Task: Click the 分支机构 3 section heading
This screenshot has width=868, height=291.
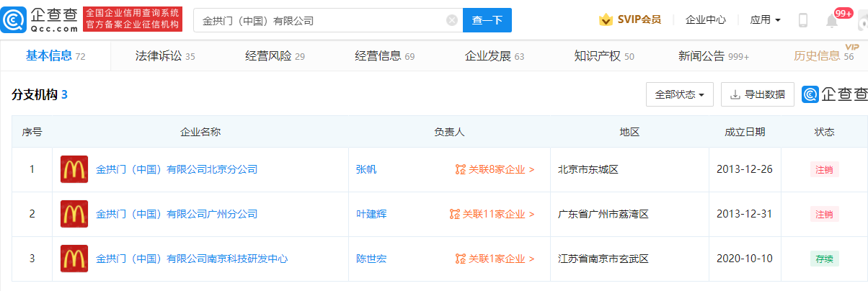Action: 40,94
